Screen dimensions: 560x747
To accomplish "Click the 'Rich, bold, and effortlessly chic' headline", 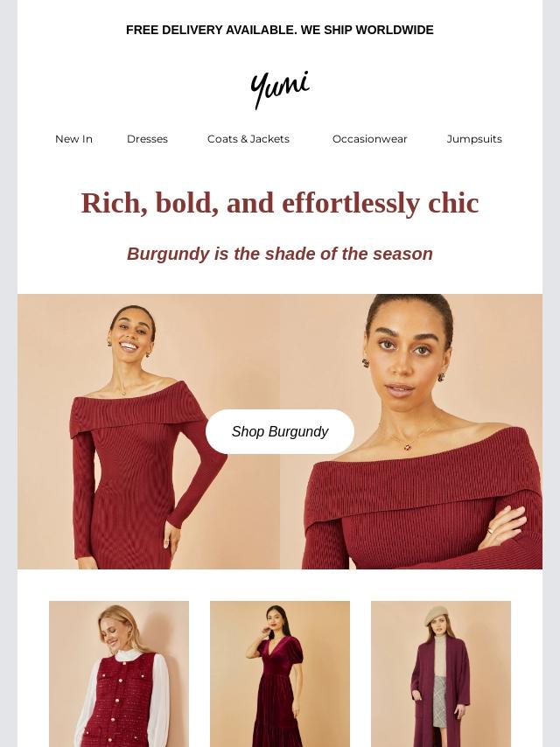I will tap(280, 203).
